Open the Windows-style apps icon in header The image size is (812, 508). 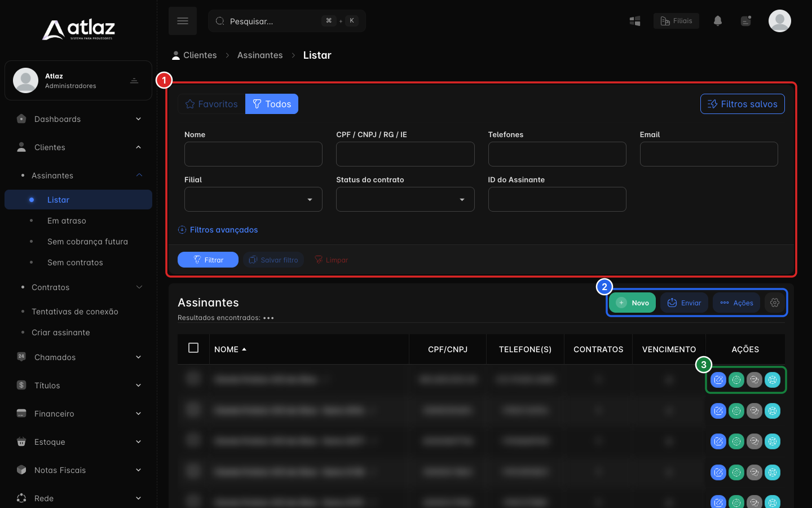[x=635, y=21]
